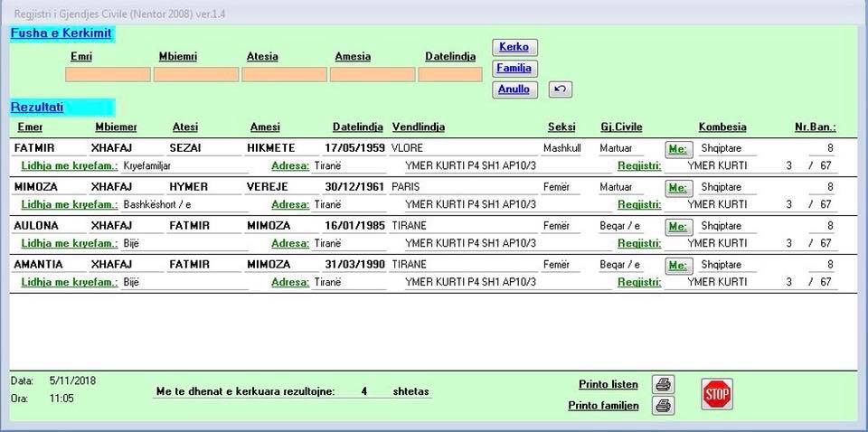Focus the Mbiemri search field
This screenshot has height=432, width=868.
tap(195, 74)
